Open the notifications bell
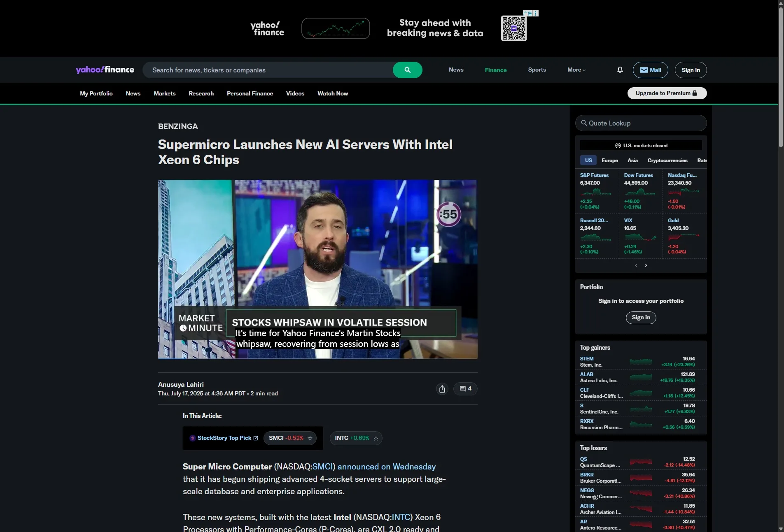The image size is (784, 532). tap(620, 70)
